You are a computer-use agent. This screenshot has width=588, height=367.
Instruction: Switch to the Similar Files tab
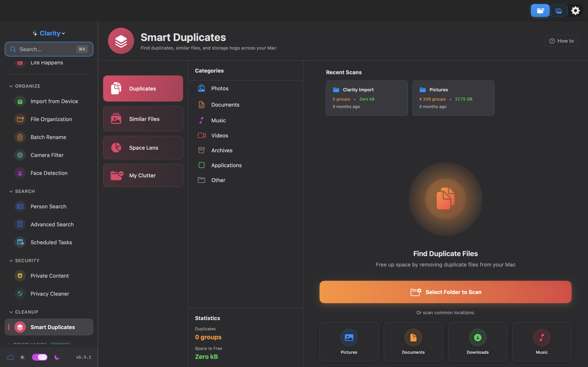coord(143,119)
